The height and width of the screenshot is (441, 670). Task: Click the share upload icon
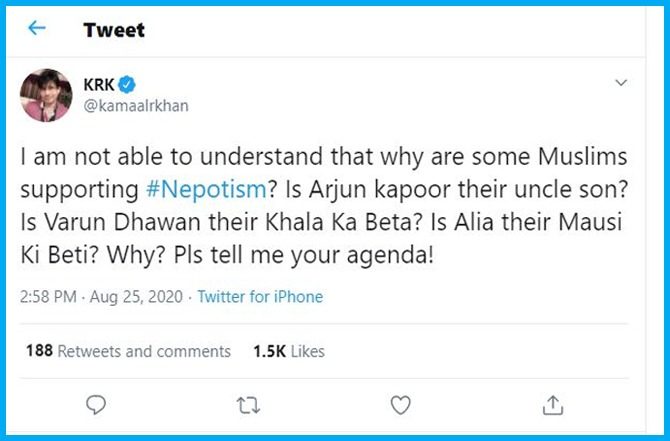click(x=552, y=404)
